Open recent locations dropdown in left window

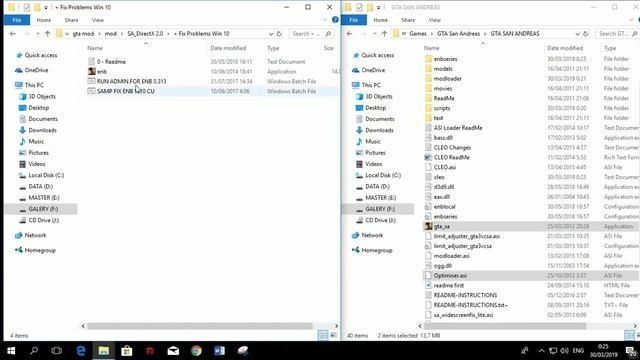tap(38, 33)
